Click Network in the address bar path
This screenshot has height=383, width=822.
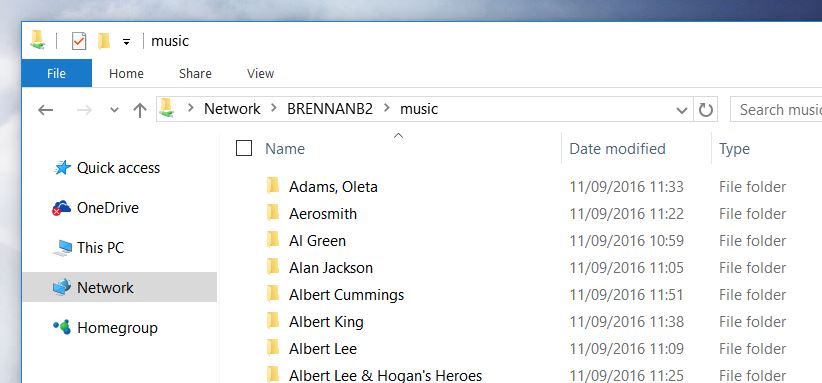click(232, 109)
